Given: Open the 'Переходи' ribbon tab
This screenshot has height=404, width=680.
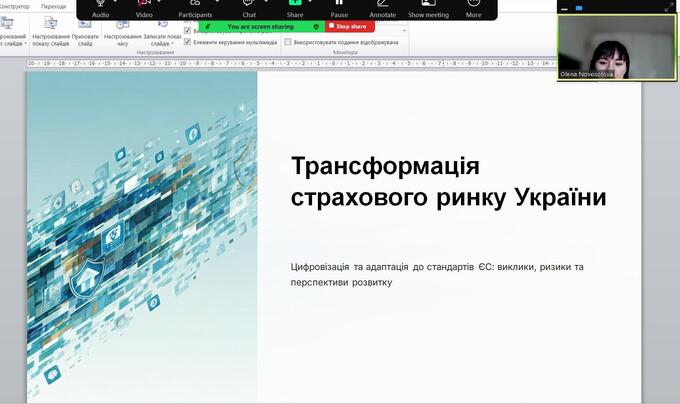Looking at the screenshot, I should coord(54,6).
